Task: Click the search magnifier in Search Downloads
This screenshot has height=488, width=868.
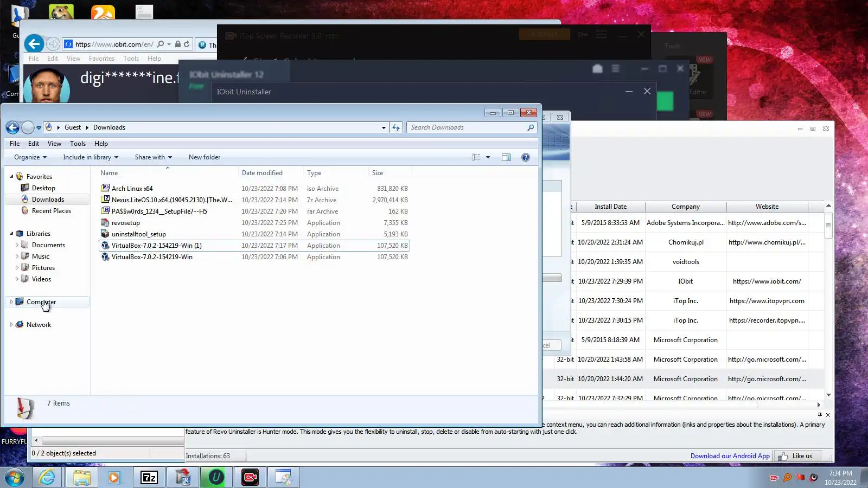Action: coord(531,127)
